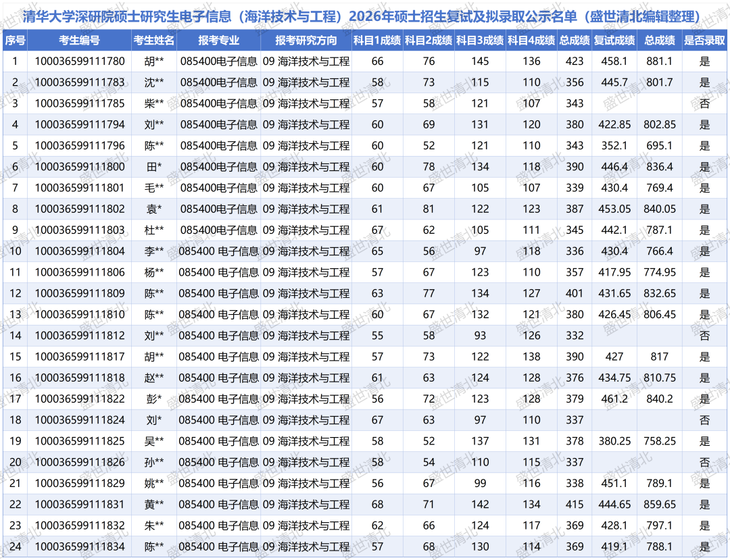Click the 复试成绩 column header
The image size is (730, 560).
[614, 41]
